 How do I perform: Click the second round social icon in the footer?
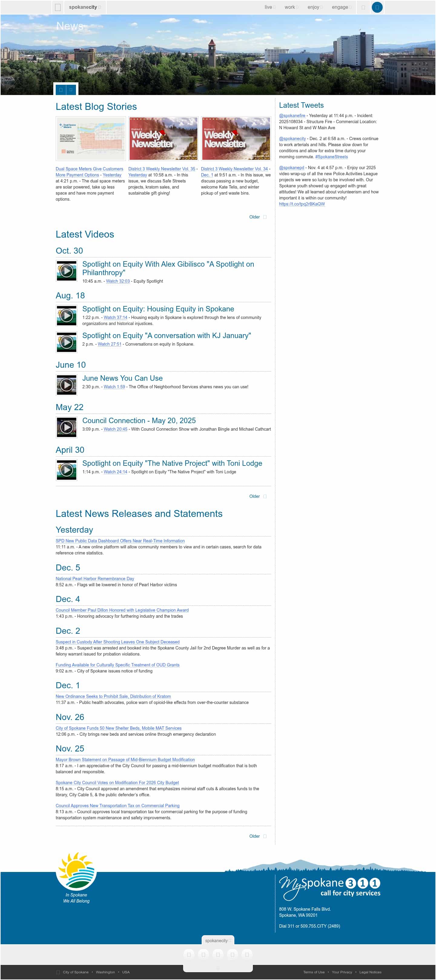tap(203, 954)
